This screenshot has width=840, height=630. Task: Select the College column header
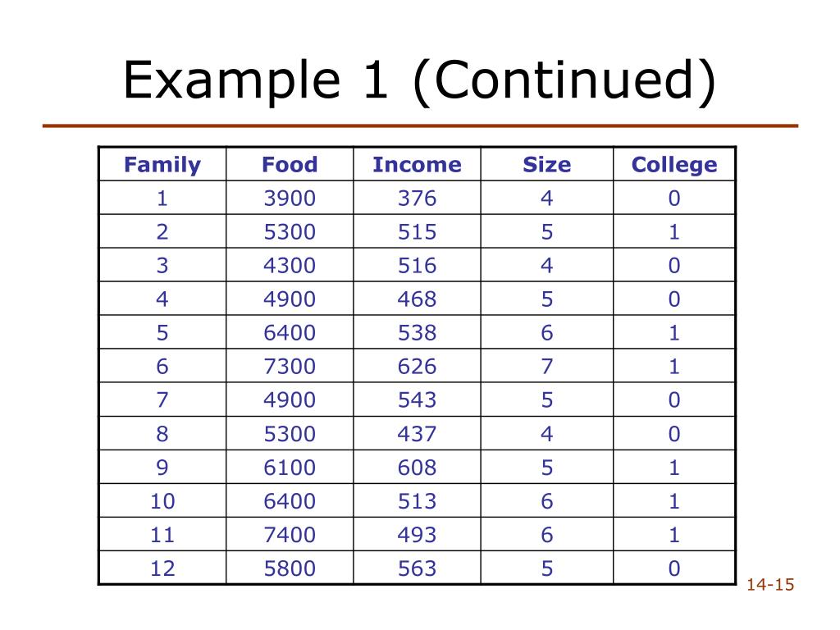674,165
